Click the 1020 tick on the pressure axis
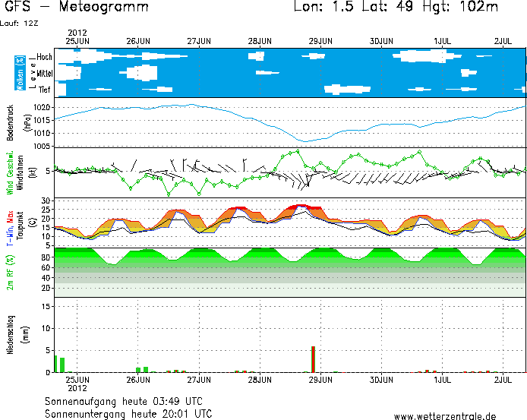Viewport: 527px width, 420px height. [x=42, y=108]
